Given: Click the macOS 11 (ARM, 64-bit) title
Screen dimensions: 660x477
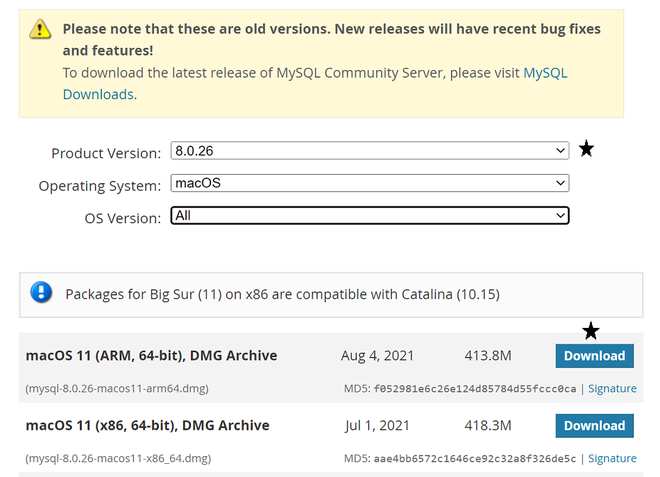Looking at the screenshot, I should click(x=151, y=356).
